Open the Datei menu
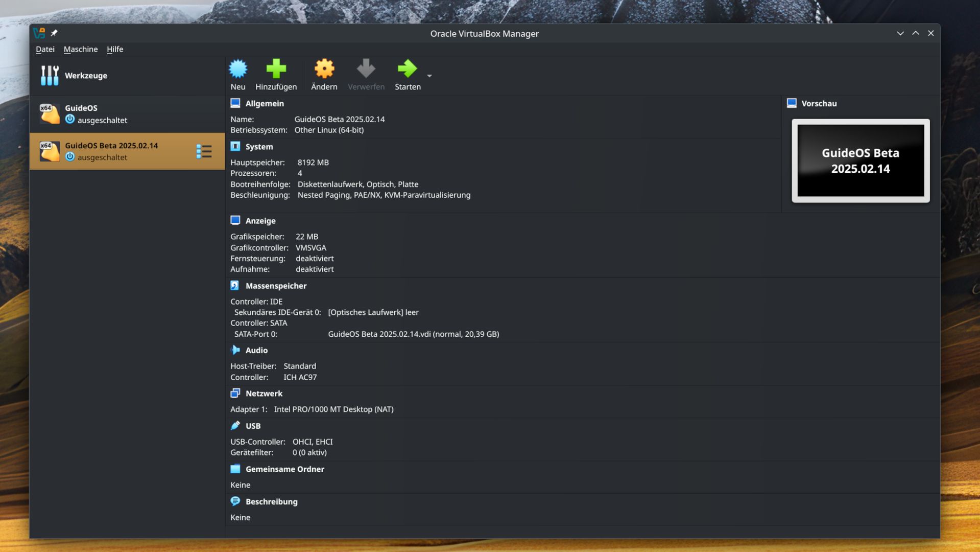This screenshot has height=552, width=980. tap(45, 49)
